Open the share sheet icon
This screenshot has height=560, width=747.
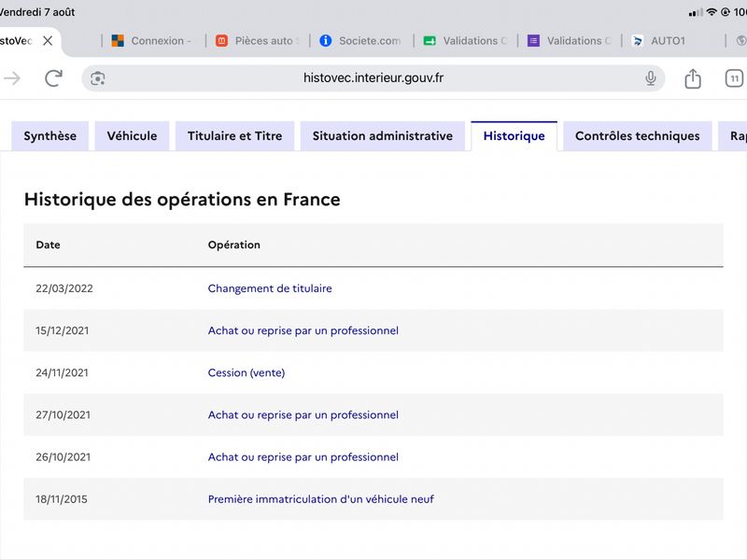(x=693, y=78)
